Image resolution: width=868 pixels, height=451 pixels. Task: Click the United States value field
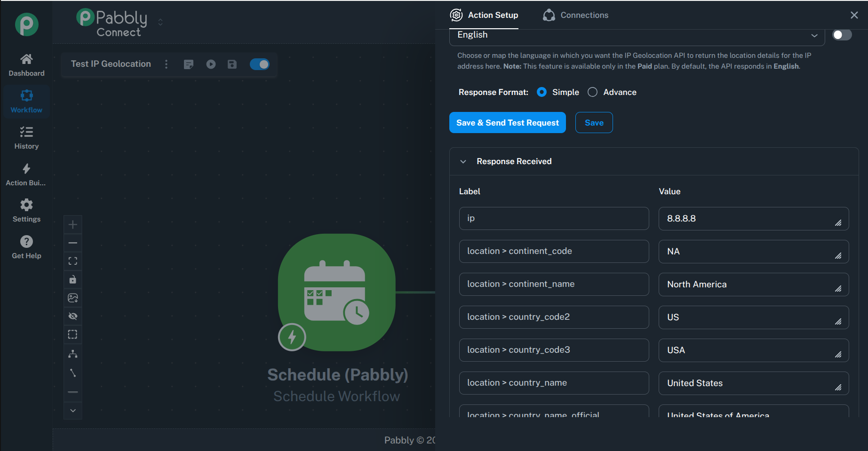click(754, 383)
